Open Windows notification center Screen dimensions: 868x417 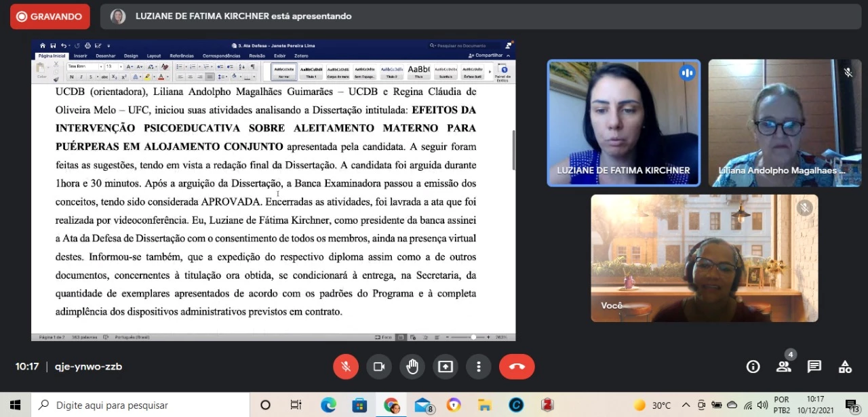pos(852,405)
